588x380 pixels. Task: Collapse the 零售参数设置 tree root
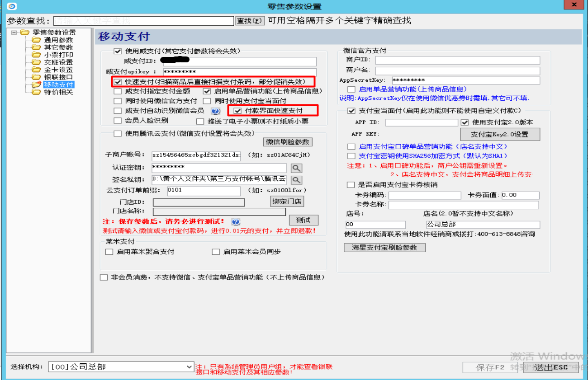tap(14, 33)
